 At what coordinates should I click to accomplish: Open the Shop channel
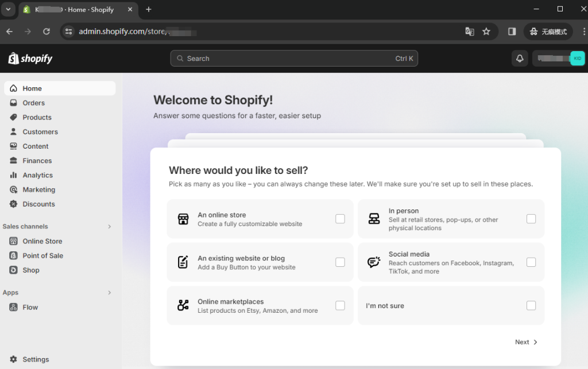[x=60, y=270]
